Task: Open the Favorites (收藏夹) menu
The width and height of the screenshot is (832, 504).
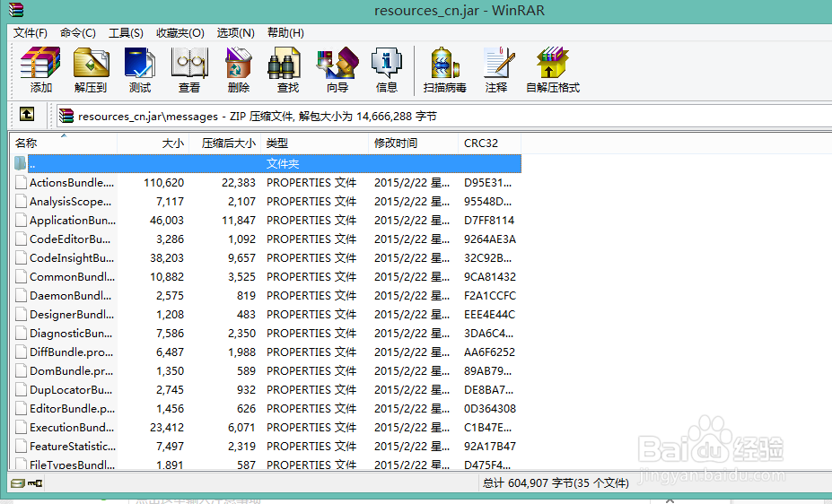Action: (180, 33)
